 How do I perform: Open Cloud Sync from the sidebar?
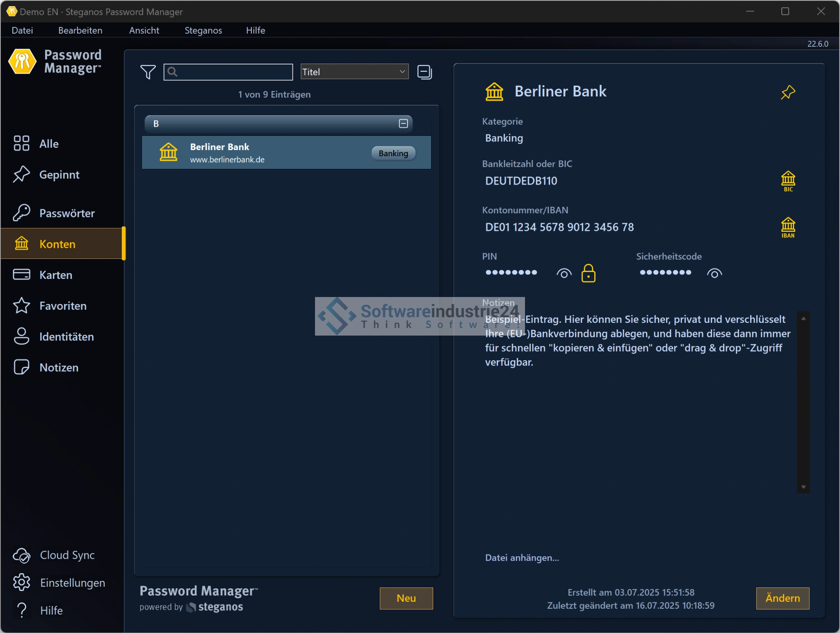[x=54, y=555]
